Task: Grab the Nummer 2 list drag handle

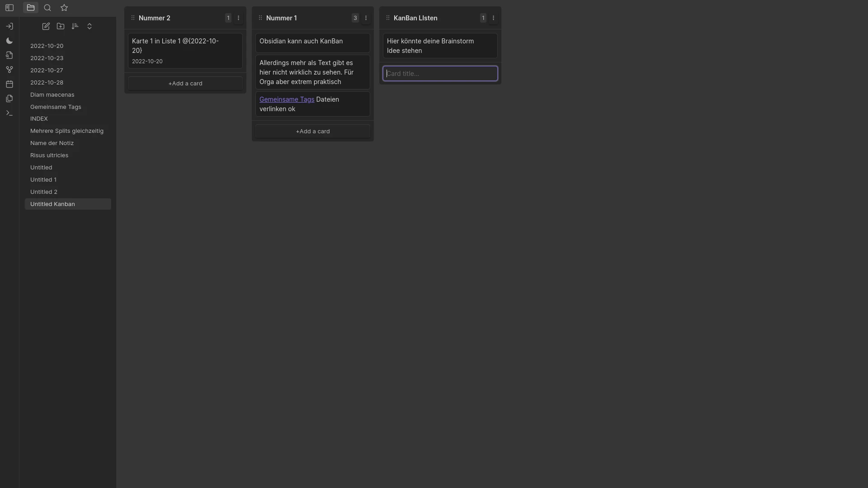Action: (133, 18)
